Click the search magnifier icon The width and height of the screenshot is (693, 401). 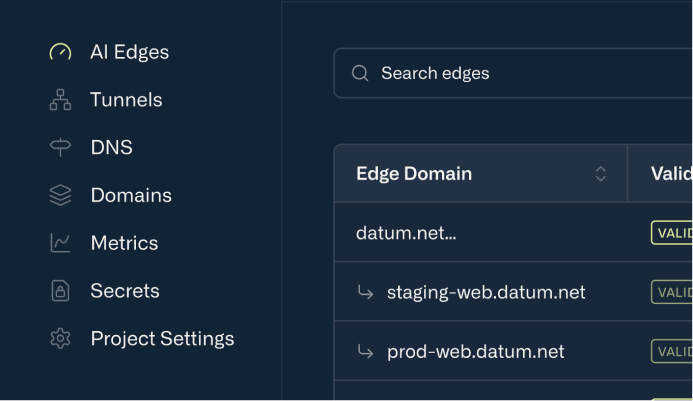tap(360, 73)
